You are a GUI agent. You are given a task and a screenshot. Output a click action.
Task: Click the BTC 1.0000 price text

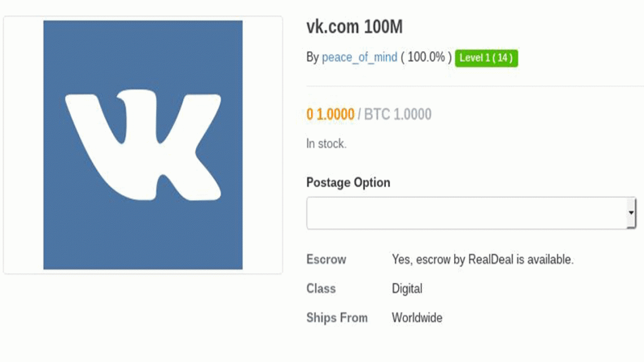(397, 114)
